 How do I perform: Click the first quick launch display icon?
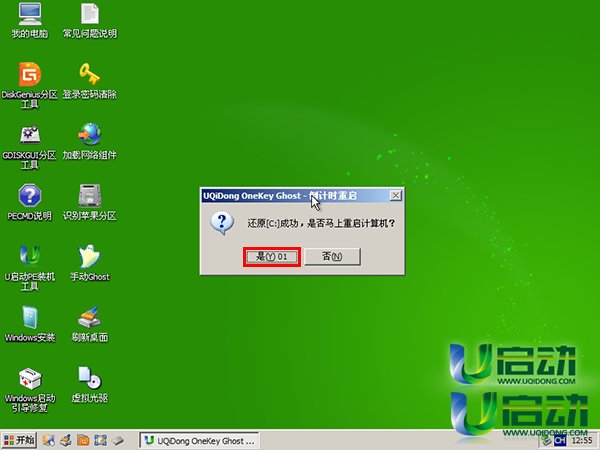coord(49,440)
